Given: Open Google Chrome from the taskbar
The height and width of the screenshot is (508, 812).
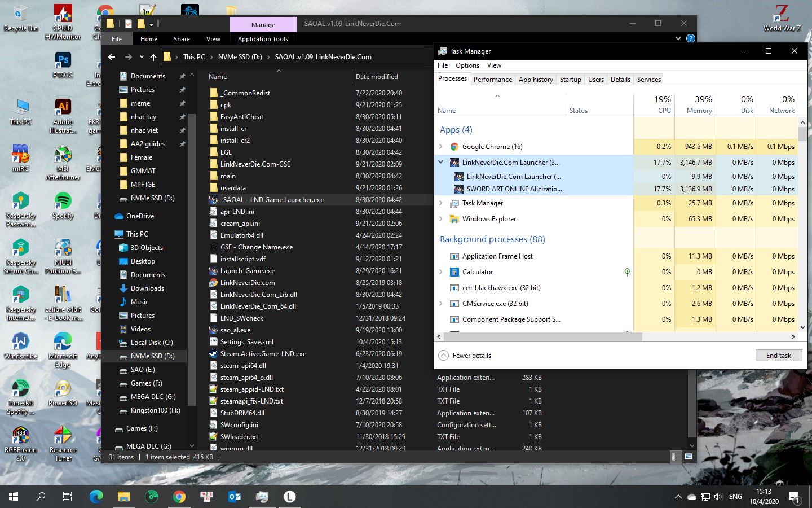Looking at the screenshot, I should click(x=179, y=497).
